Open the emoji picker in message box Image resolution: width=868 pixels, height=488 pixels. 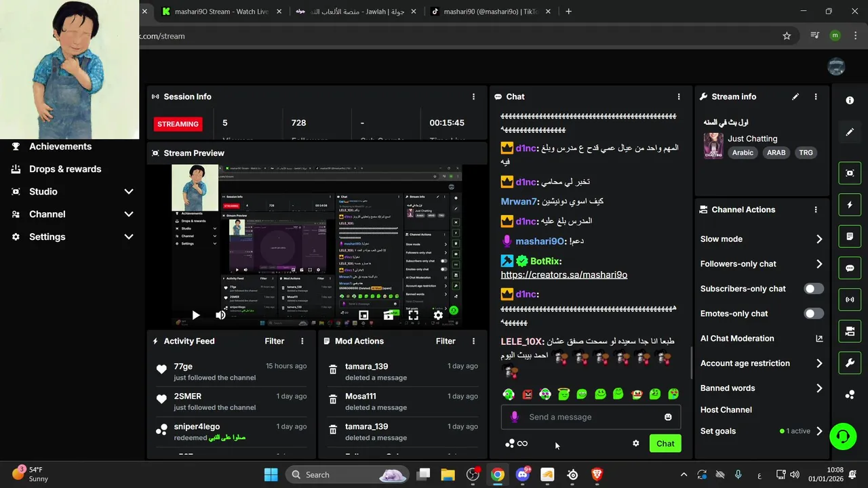(x=668, y=417)
